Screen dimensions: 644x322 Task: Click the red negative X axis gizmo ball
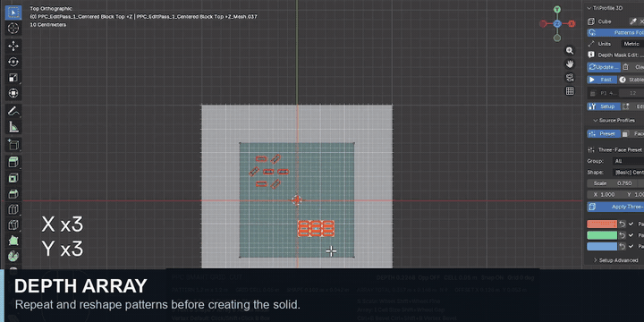tap(543, 24)
